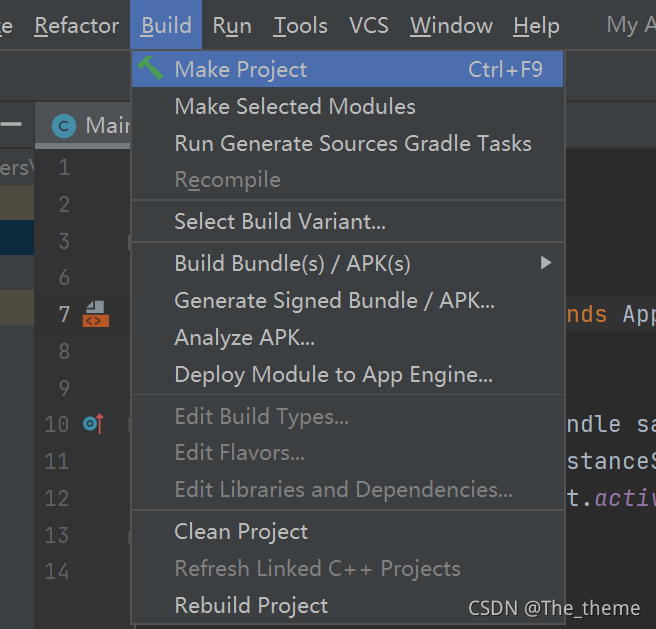Click Edit Build Types... entry

(x=347, y=416)
